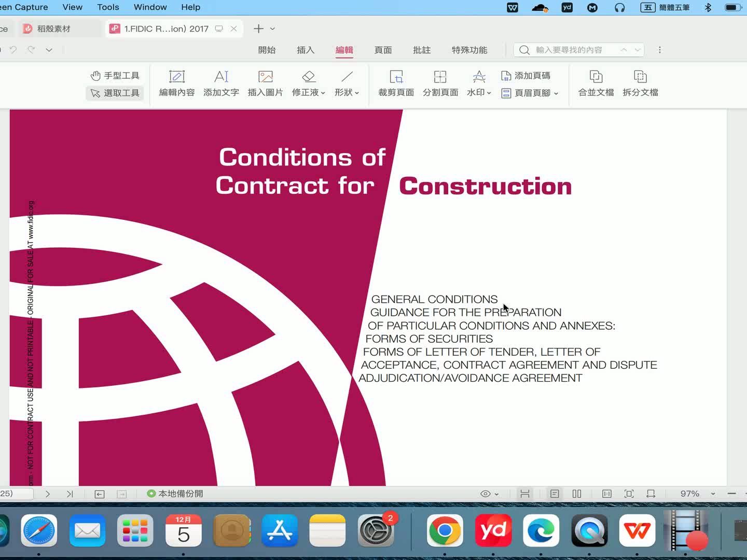Open Header and Footer (頁眉頁腳)

click(530, 93)
